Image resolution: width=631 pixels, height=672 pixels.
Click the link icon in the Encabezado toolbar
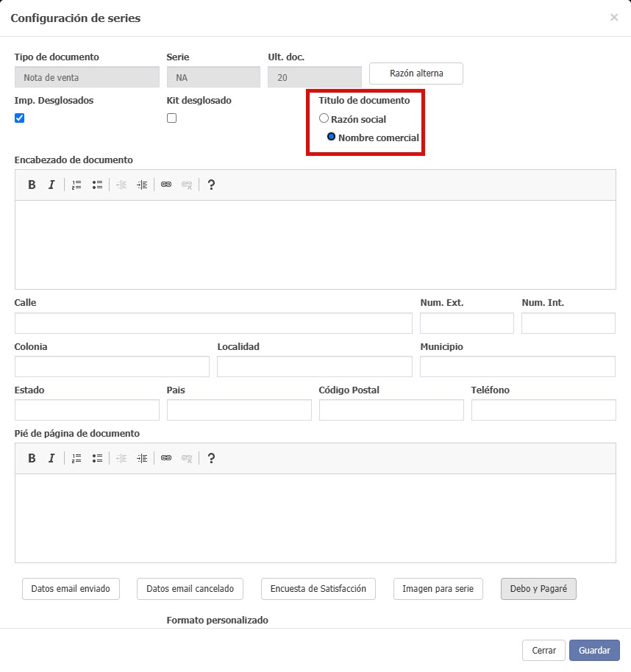click(x=166, y=185)
